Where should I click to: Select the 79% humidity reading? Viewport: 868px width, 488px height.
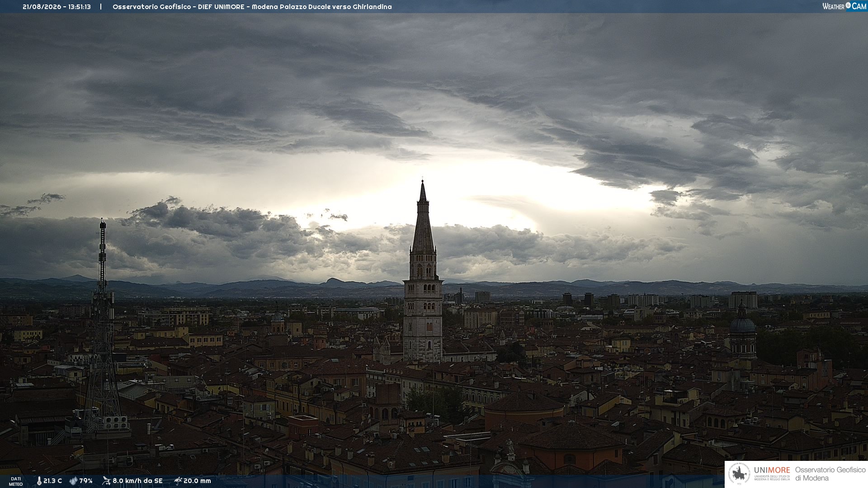86,481
